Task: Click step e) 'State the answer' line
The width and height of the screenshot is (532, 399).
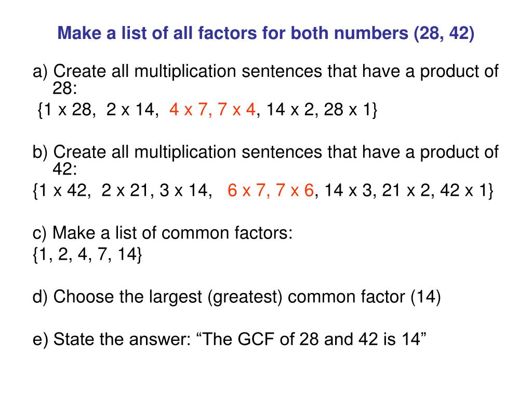Action: pos(229,339)
